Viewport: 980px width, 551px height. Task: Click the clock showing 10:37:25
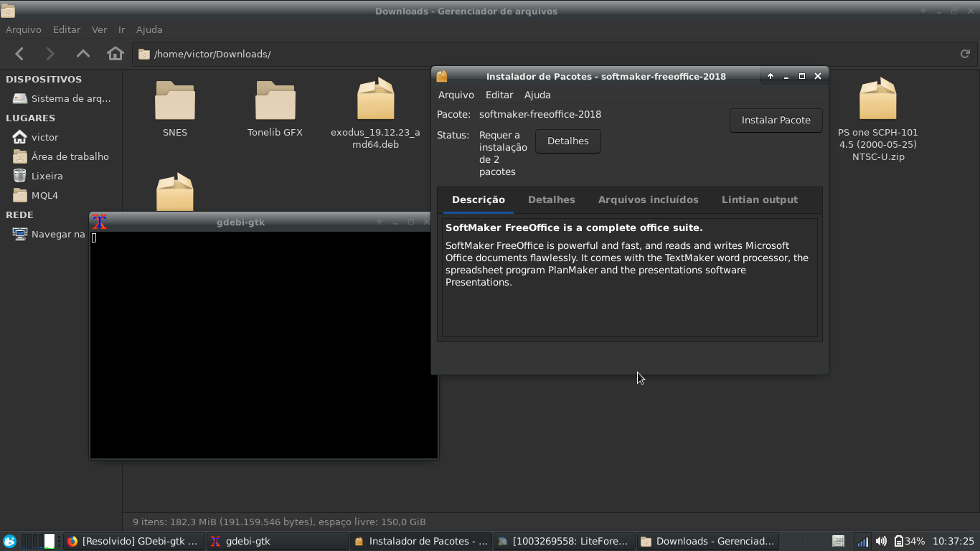coord(953,541)
